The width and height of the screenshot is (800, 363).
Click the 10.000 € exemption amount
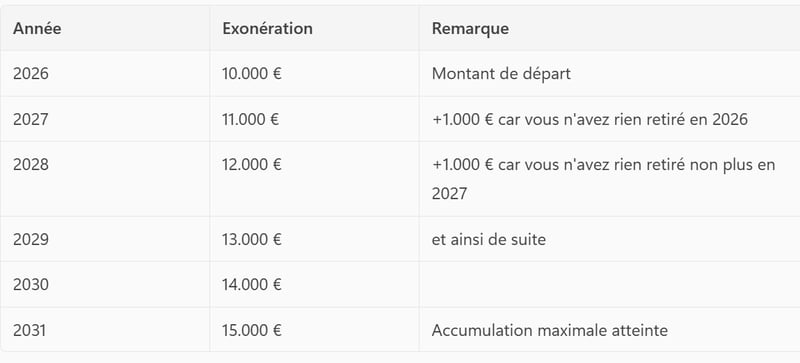pos(252,74)
